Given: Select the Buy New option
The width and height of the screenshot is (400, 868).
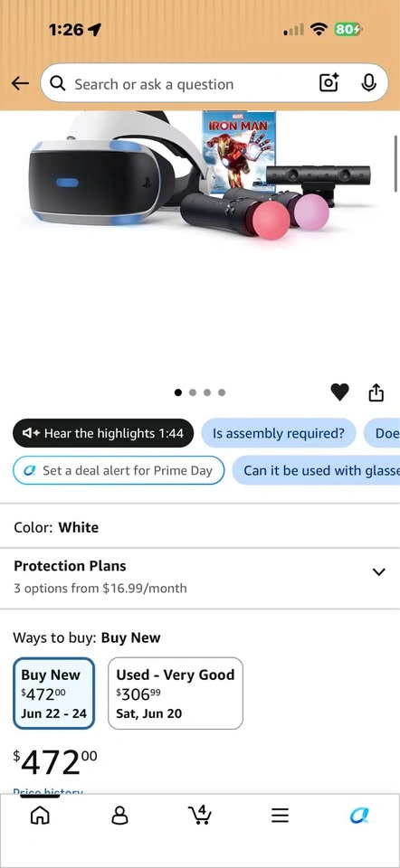Looking at the screenshot, I should (53, 693).
